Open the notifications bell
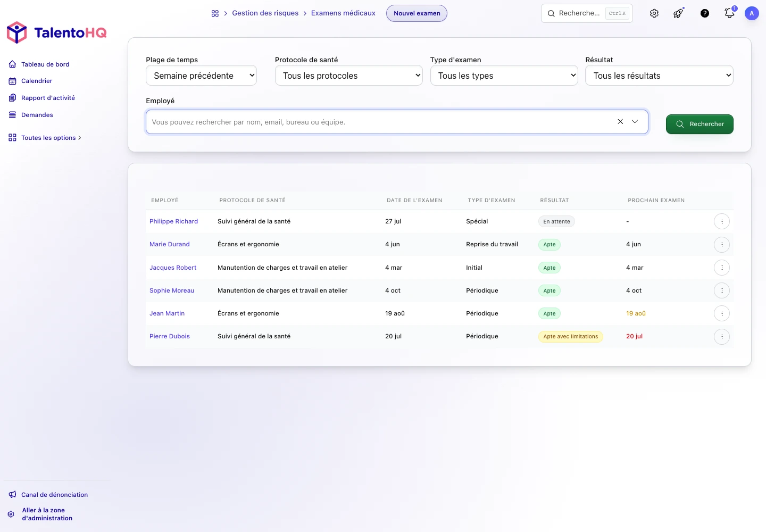The height and width of the screenshot is (532, 766). pos(730,13)
